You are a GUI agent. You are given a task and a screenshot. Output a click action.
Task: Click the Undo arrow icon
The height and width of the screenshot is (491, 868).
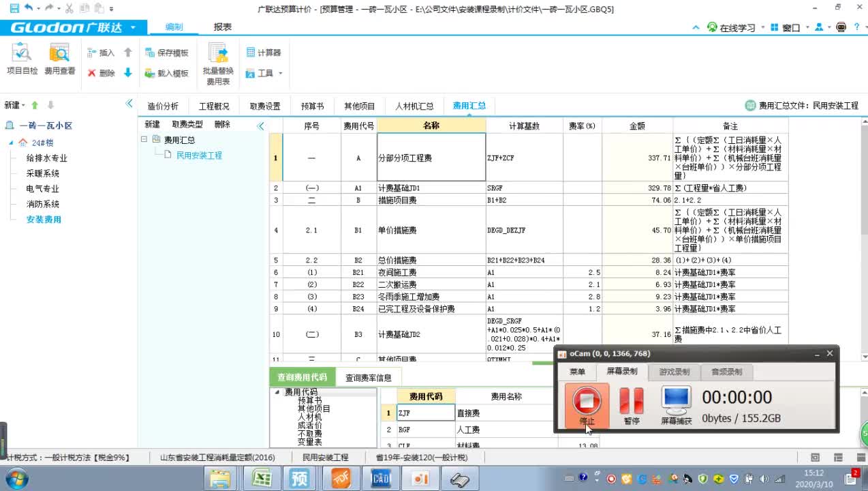point(29,8)
